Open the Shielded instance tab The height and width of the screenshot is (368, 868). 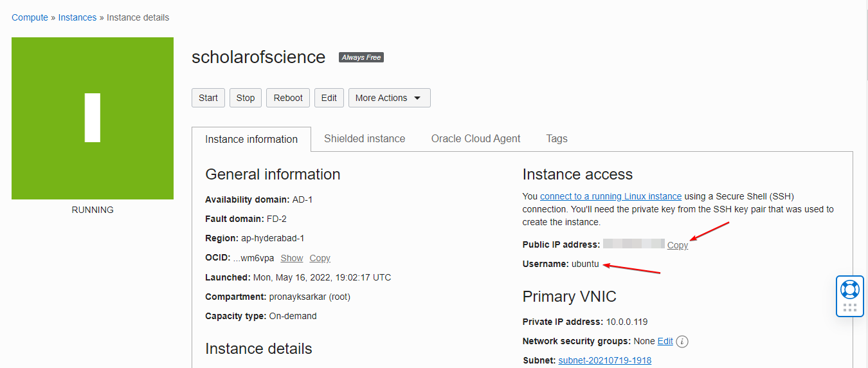point(365,138)
